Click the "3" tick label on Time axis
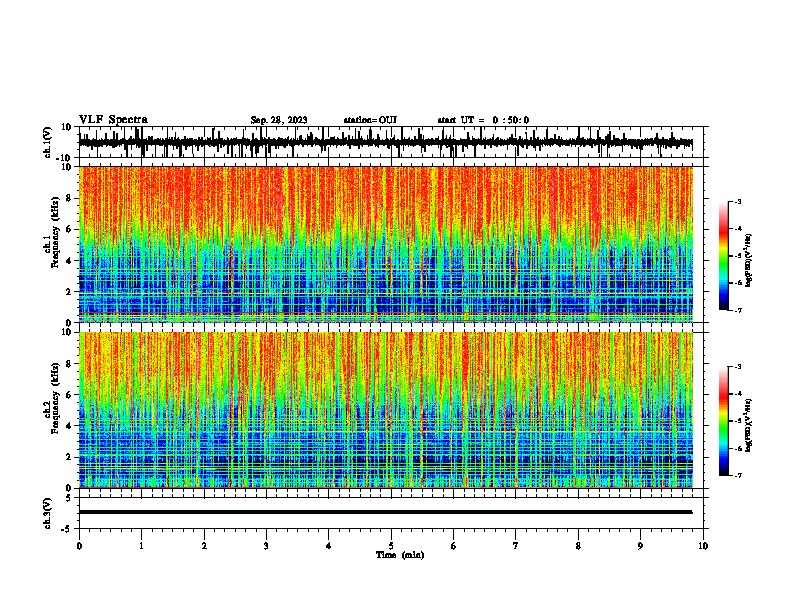792x612 pixels. click(266, 546)
